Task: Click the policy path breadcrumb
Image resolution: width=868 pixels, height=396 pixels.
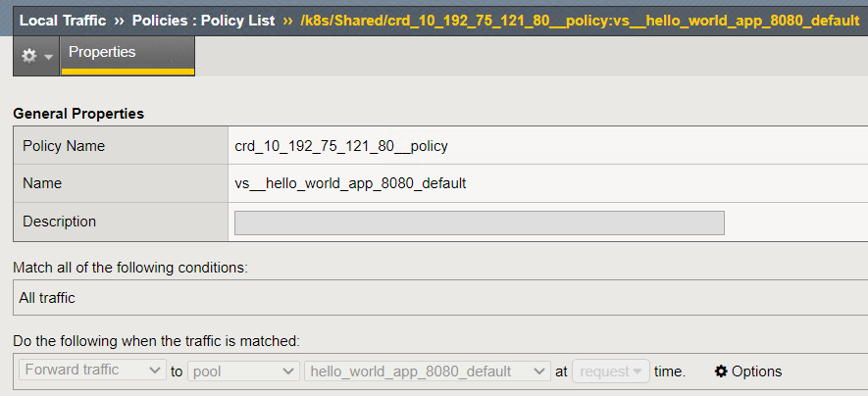Action: pos(580,21)
